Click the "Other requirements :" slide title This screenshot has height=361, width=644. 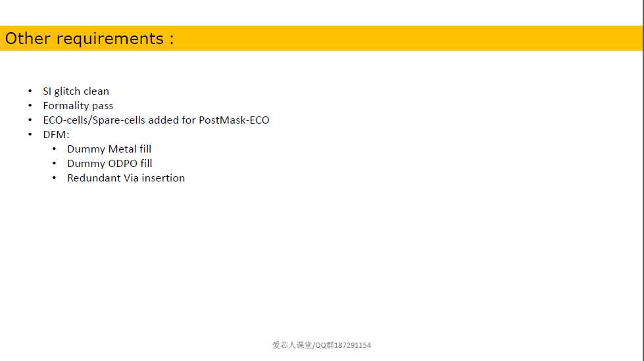pyautogui.click(x=89, y=39)
